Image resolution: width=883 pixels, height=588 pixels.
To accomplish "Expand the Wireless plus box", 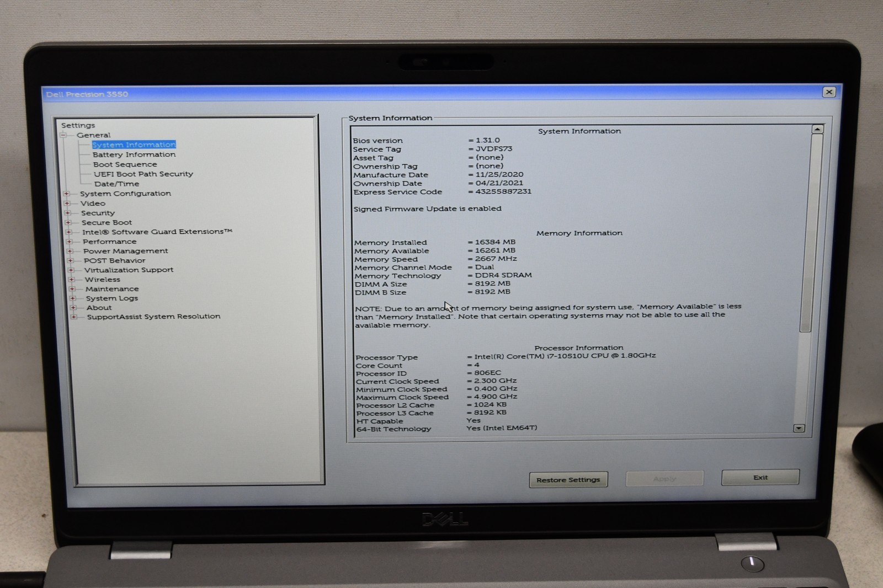I will coord(72,280).
